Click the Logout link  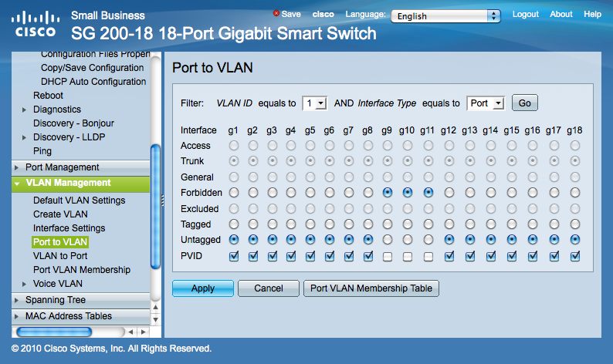526,14
